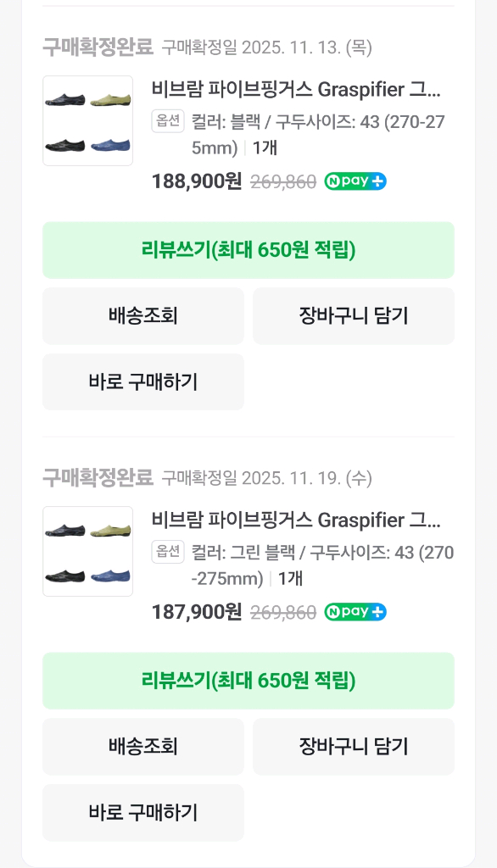Select 바로 구매하기 for the black shoes
This screenshot has width=497, height=868.
(142, 381)
